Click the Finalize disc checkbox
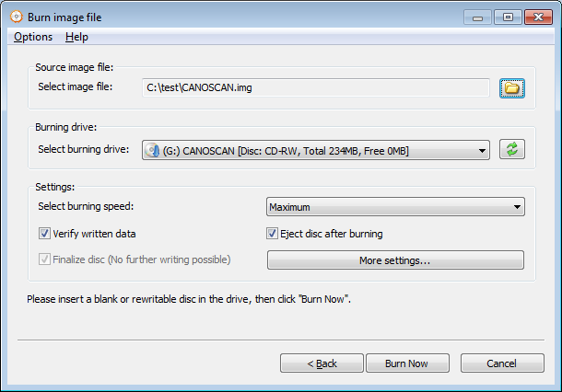Viewport: 562px width, 392px height. point(44,259)
